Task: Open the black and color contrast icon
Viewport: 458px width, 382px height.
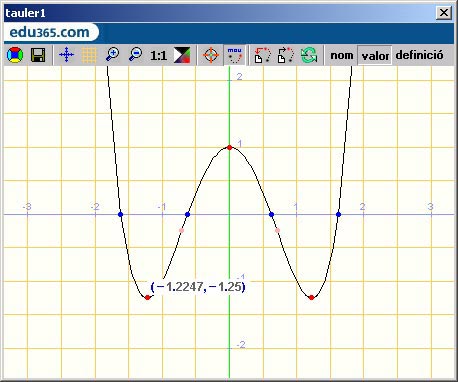Action: 182,55
